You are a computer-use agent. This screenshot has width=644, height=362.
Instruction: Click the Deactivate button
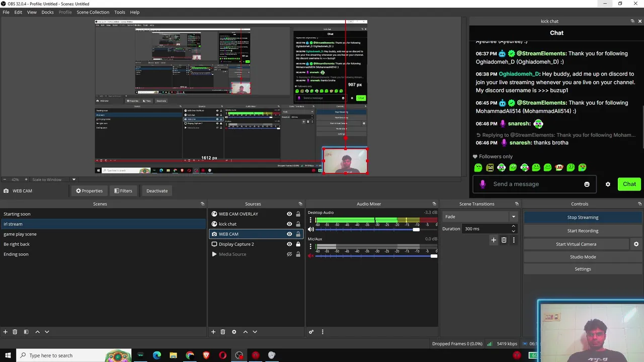click(157, 191)
